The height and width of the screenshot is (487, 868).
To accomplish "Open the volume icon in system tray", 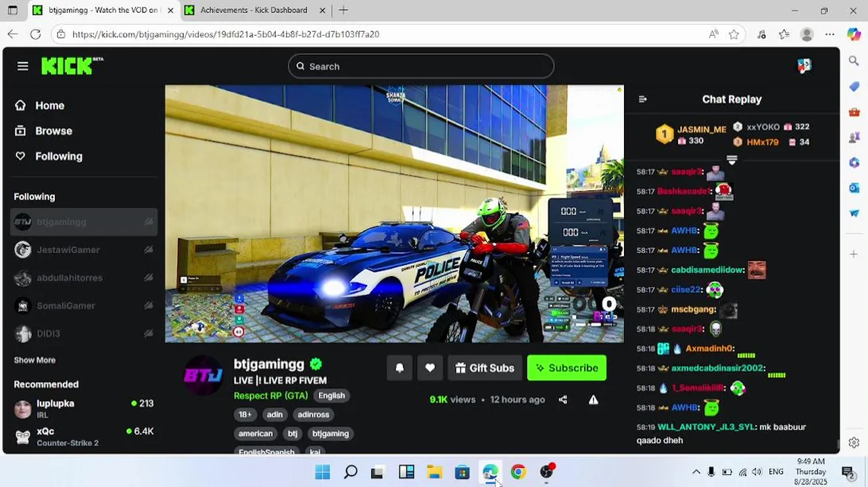I will pyautogui.click(x=757, y=471).
